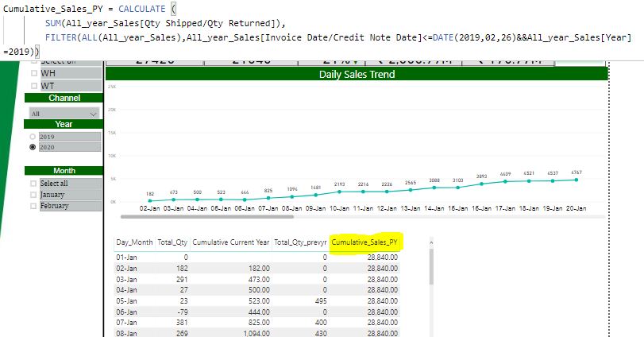Screen dimensions: 644x337
Task: Click the scroll-up arrow of the table
Action: click(x=431, y=242)
